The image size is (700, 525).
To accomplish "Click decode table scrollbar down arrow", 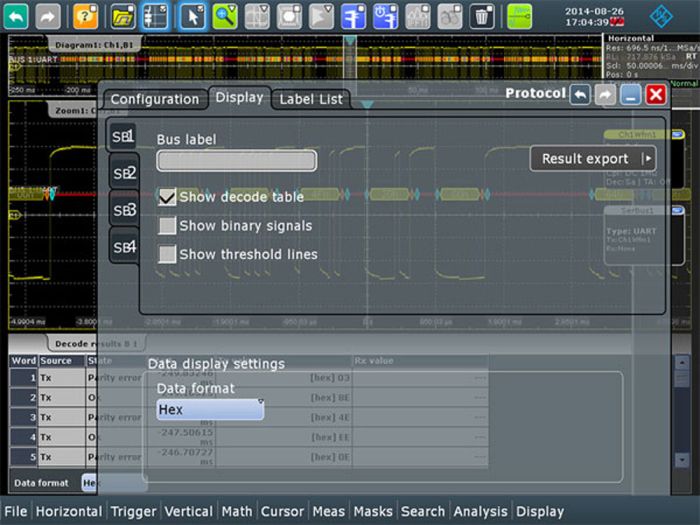I will (x=682, y=459).
